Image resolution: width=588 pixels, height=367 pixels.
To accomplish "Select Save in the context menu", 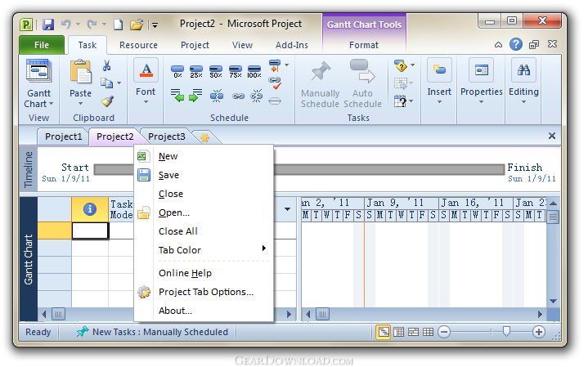I will tap(168, 175).
